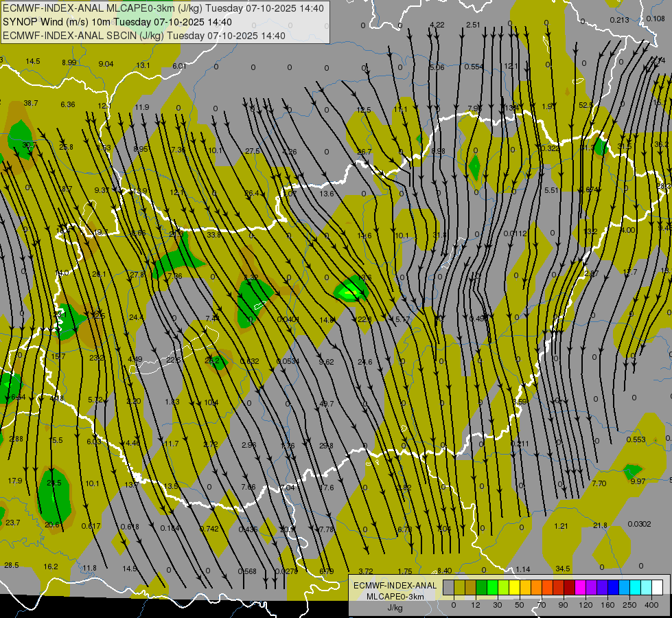This screenshot has width=672, height=618.
Task: Click the dark green legend swatch
Action: [480, 587]
